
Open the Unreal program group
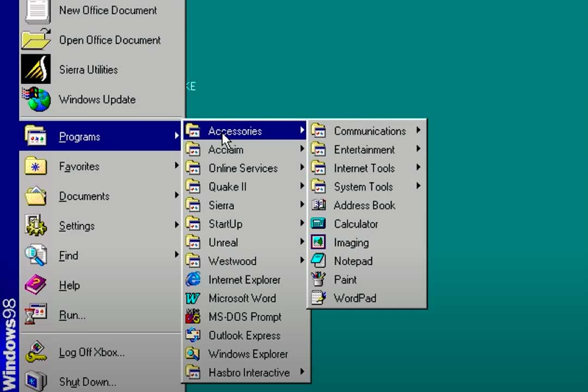coord(245,242)
